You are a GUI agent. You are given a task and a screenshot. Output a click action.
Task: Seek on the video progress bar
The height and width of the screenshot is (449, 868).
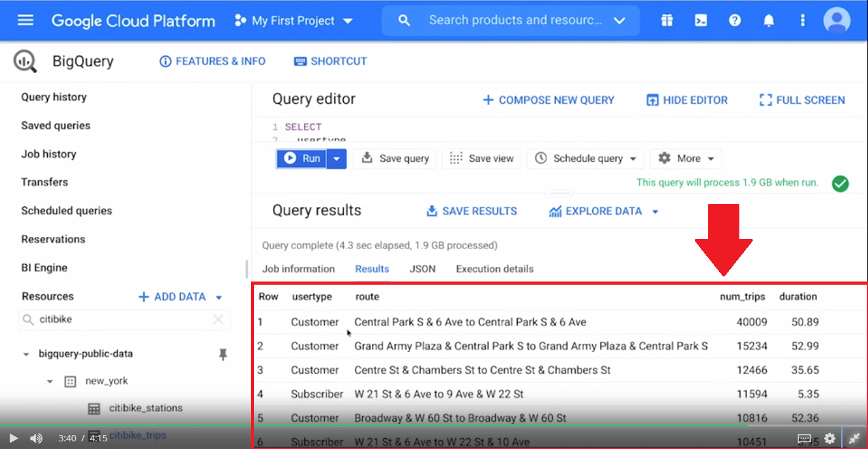point(434,425)
